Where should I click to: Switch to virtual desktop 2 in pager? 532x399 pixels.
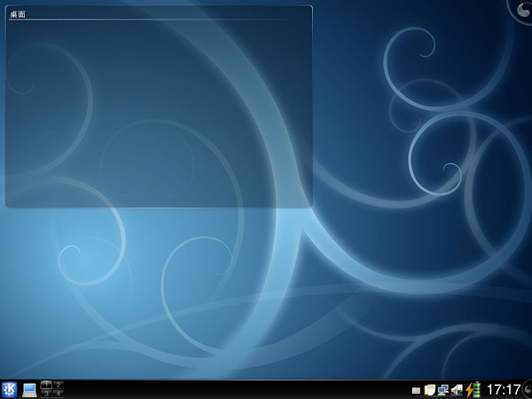pyautogui.click(x=58, y=385)
